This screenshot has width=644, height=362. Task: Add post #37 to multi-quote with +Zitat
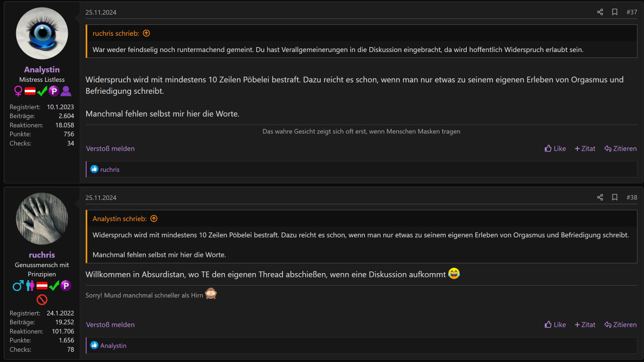pos(585,148)
